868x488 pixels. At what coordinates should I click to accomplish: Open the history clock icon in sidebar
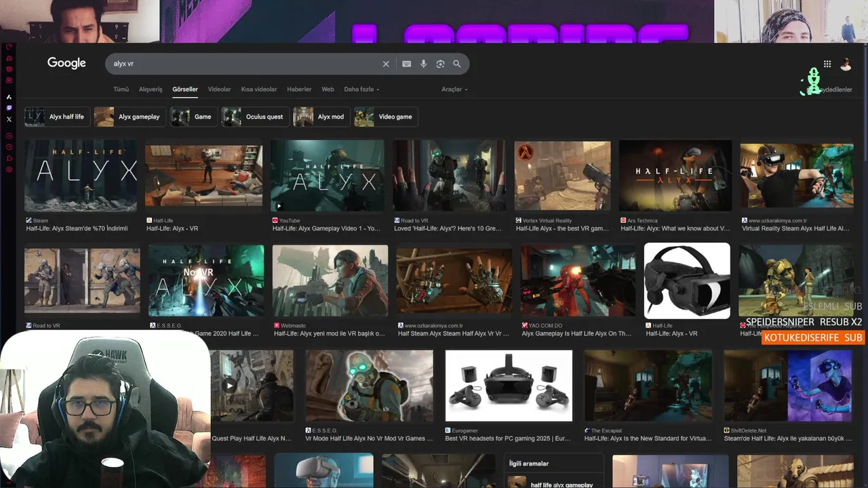tap(9, 147)
